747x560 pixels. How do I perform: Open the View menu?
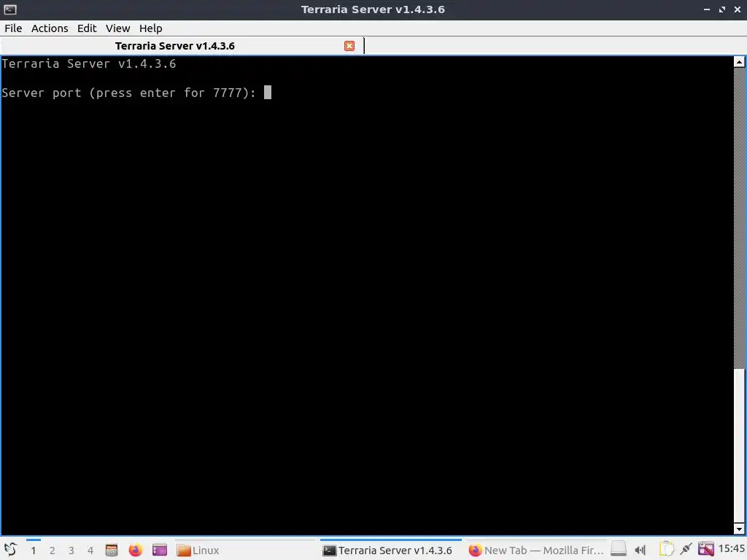pos(117,28)
